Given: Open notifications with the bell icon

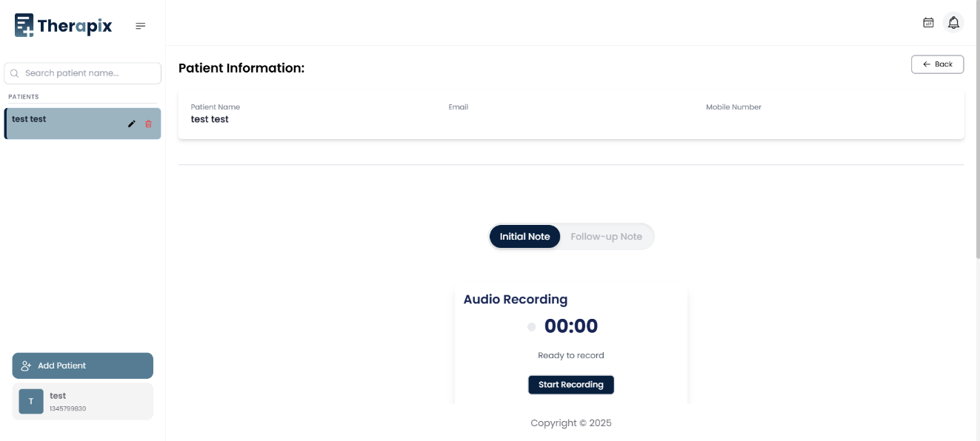Looking at the screenshot, I should [x=953, y=23].
